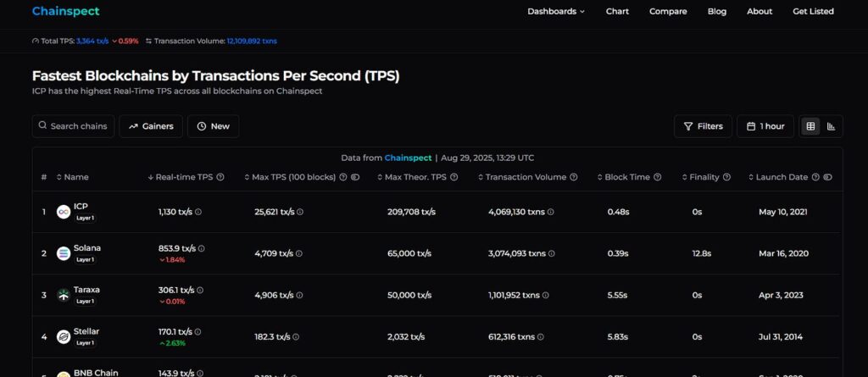Info icon next to 4,906 tx/s
The height and width of the screenshot is (377, 868).
pos(299,295)
